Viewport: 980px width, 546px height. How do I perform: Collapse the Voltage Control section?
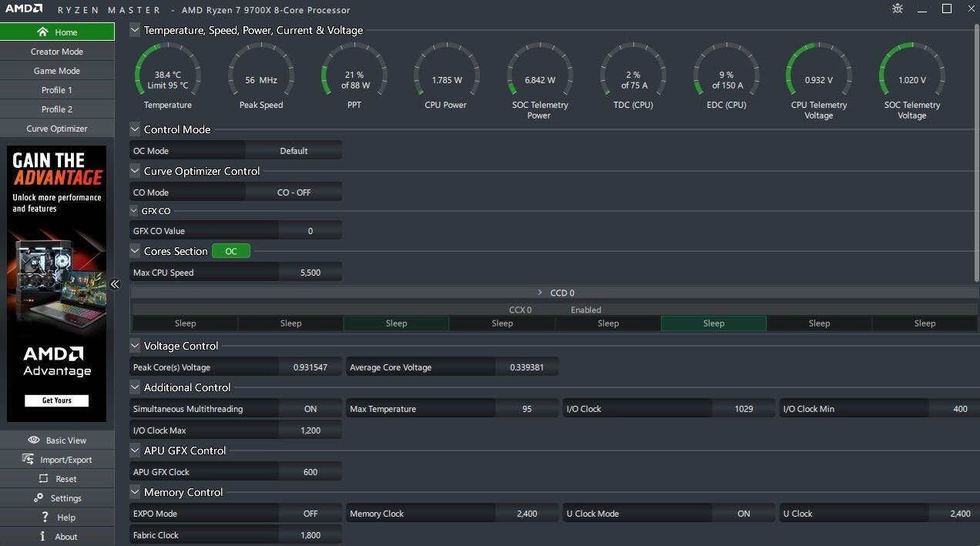click(135, 346)
